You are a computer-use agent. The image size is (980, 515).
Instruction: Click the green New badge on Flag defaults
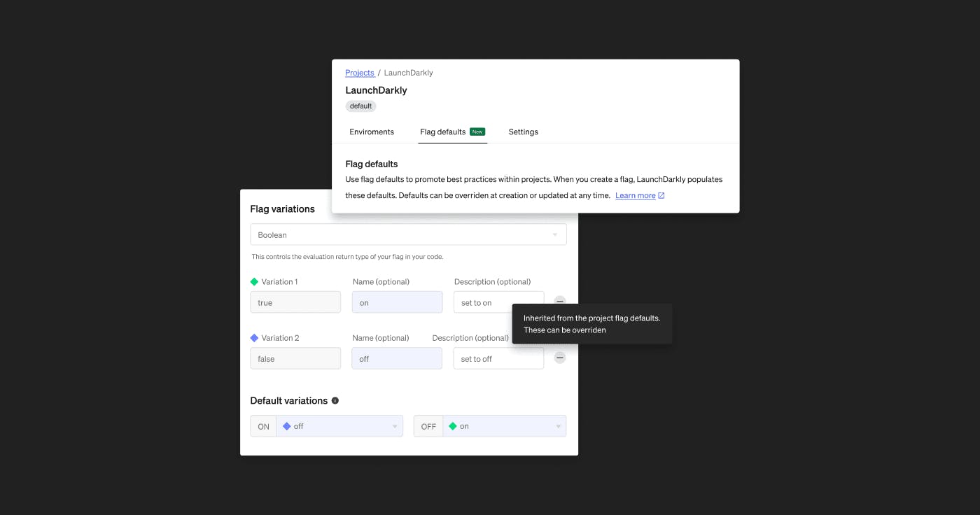coord(477,132)
